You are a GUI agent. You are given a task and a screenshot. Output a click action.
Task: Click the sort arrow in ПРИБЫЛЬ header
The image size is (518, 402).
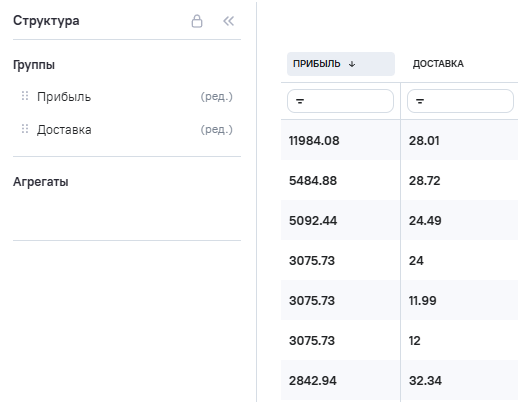point(352,64)
